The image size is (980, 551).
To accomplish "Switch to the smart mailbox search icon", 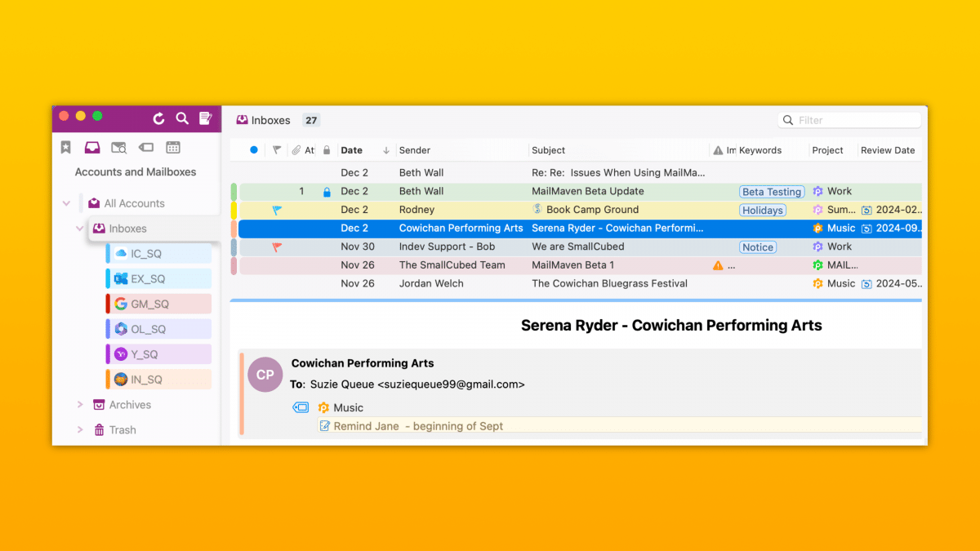I will [x=119, y=148].
